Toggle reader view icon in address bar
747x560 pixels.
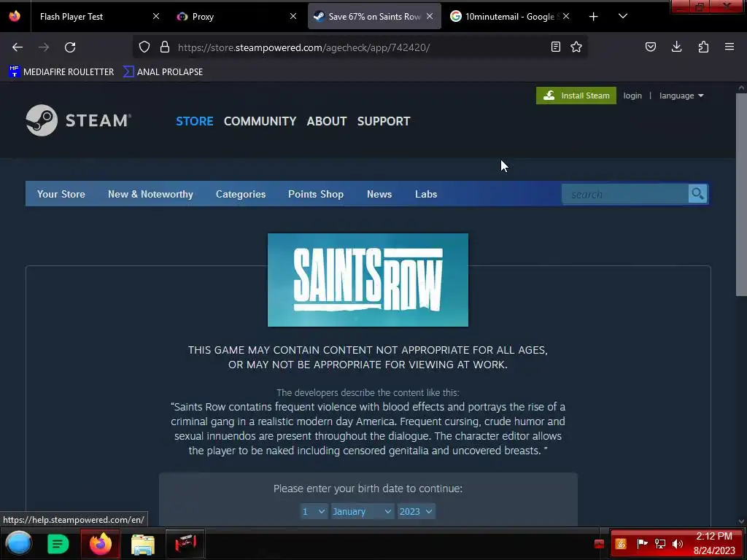555,47
